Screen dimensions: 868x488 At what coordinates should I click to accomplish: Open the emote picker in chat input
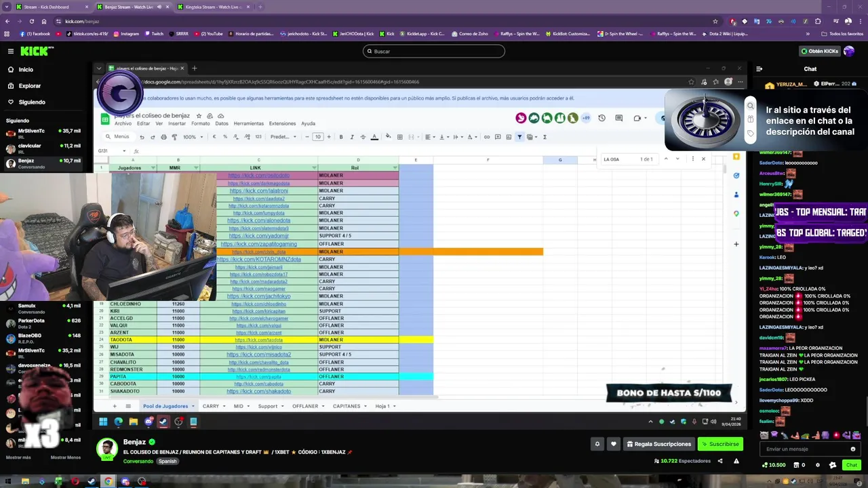(x=853, y=449)
